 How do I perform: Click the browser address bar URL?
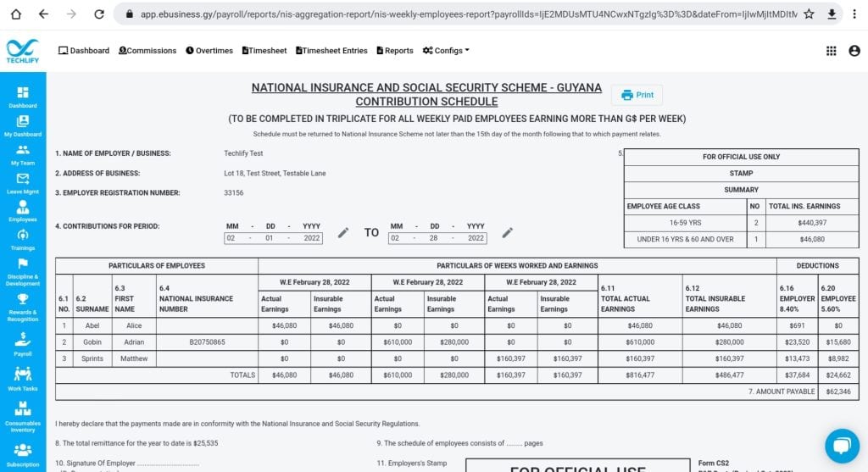pyautogui.click(x=468, y=14)
